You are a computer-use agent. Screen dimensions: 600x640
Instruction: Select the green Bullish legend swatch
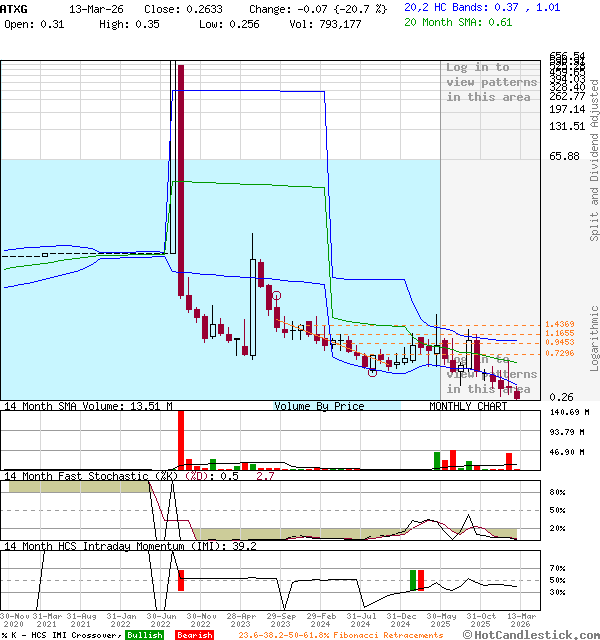coord(144,635)
